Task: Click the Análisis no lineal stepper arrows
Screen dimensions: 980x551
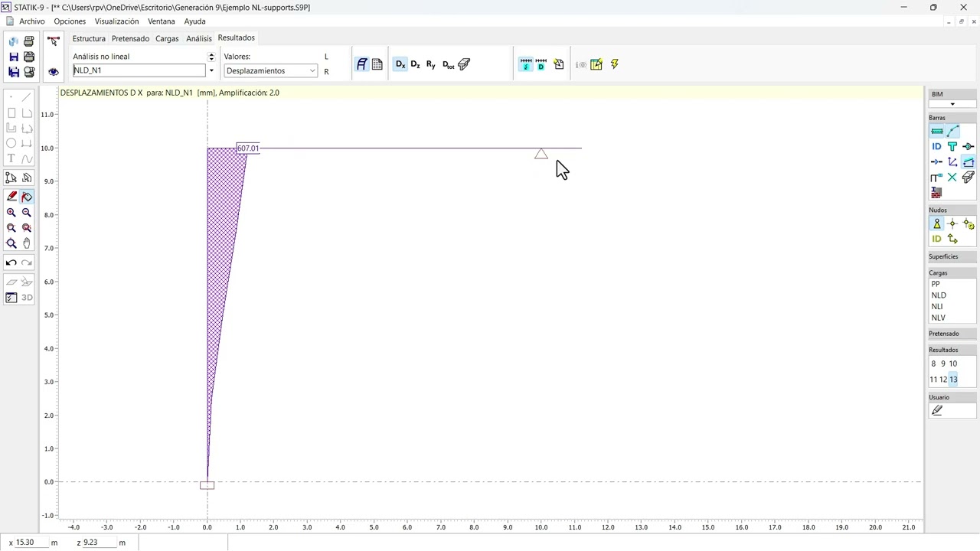Action: point(211,57)
